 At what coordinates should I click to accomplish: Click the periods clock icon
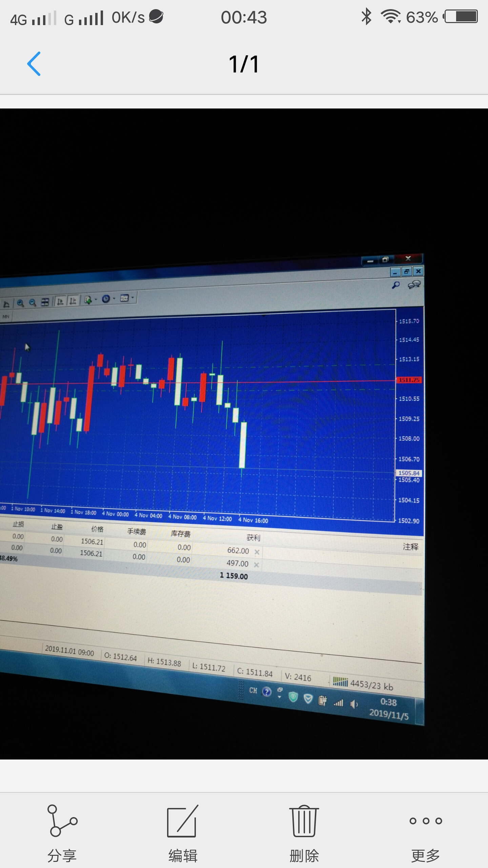[106, 299]
